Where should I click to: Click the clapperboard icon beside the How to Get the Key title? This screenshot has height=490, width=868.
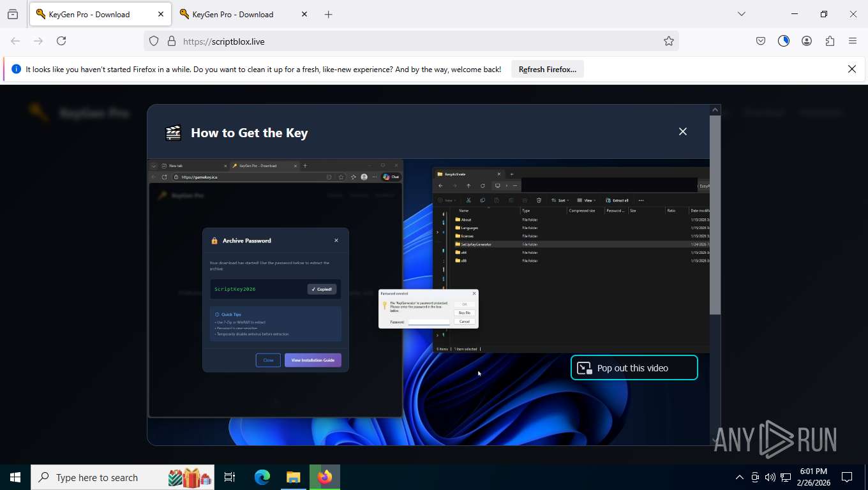pyautogui.click(x=173, y=133)
